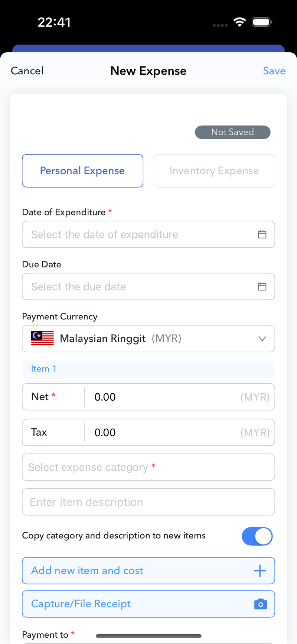The image size is (297, 644).
Task: Tap the Malaysian flag icon
Action: (x=42, y=338)
